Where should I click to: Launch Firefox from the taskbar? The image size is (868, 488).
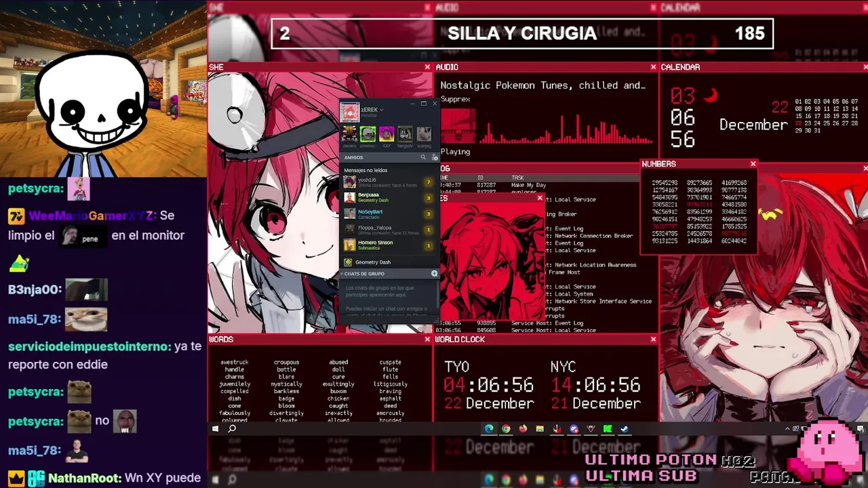pos(523,428)
